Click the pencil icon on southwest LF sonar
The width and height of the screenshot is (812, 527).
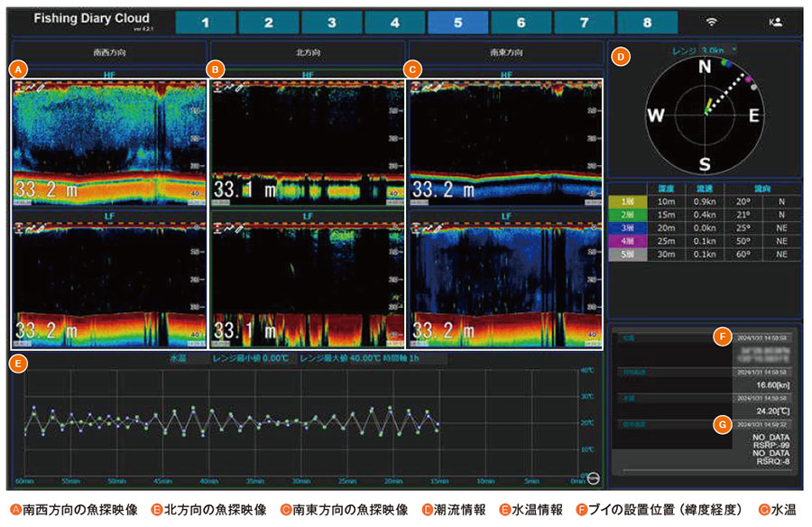point(42,227)
